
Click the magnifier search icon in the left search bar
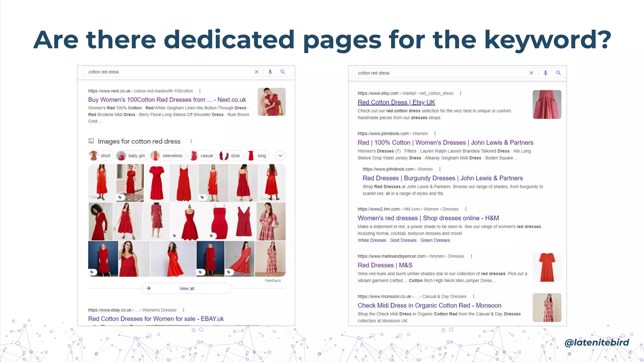click(283, 72)
